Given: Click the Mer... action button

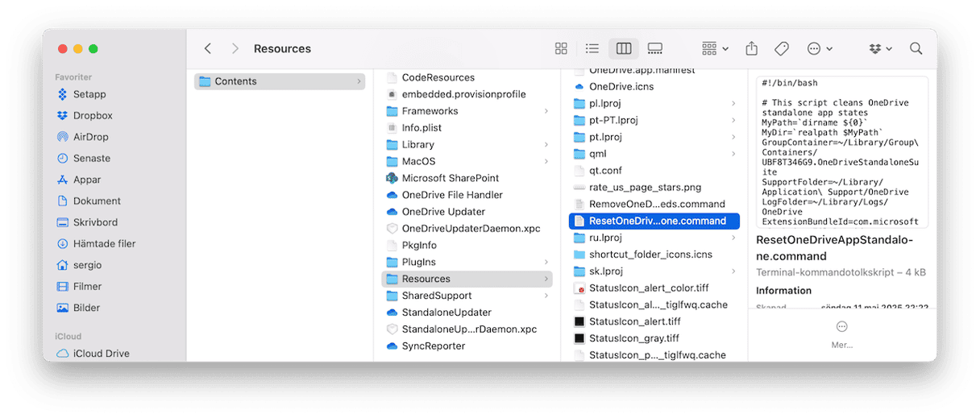Looking at the screenshot, I should 841,334.
